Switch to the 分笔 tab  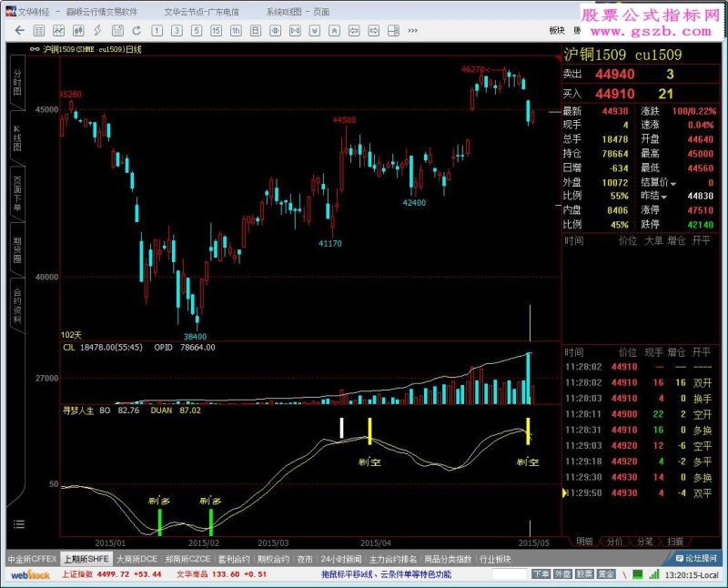(x=645, y=542)
